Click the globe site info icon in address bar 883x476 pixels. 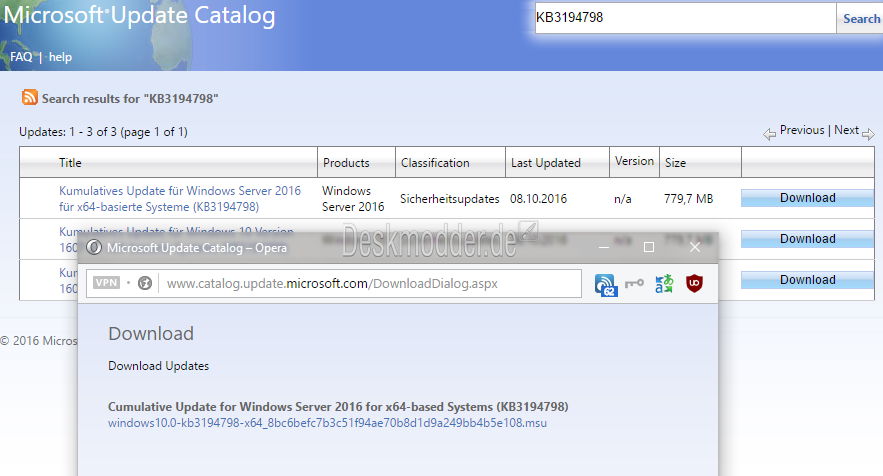(145, 283)
